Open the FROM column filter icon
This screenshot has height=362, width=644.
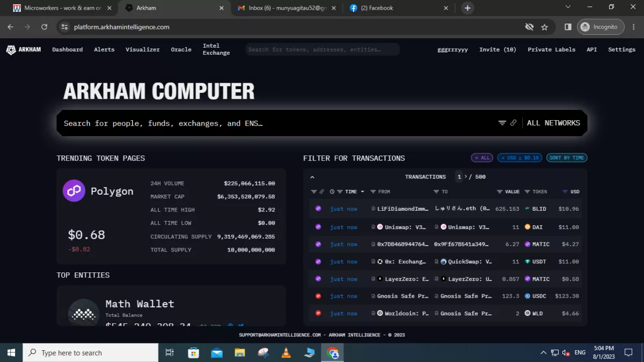(373, 191)
